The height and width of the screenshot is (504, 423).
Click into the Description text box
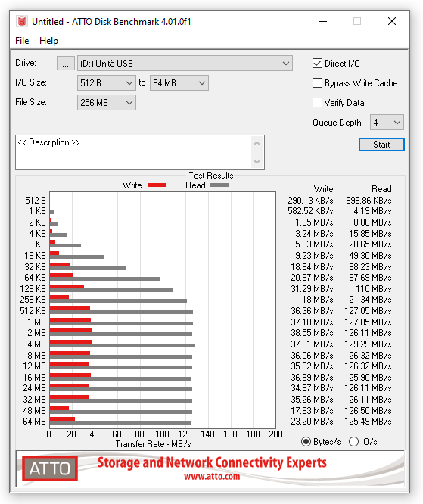point(133,152)
